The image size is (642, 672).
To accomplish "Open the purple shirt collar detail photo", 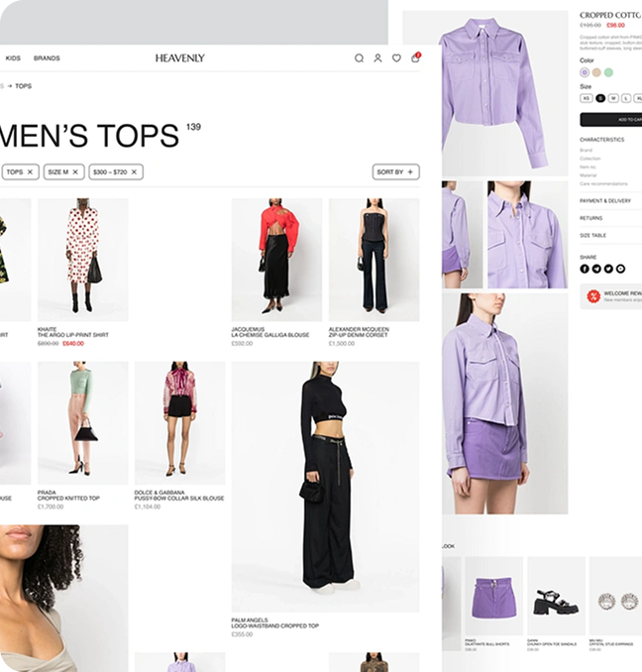I will pyautogui.click(x=528, y=235).
